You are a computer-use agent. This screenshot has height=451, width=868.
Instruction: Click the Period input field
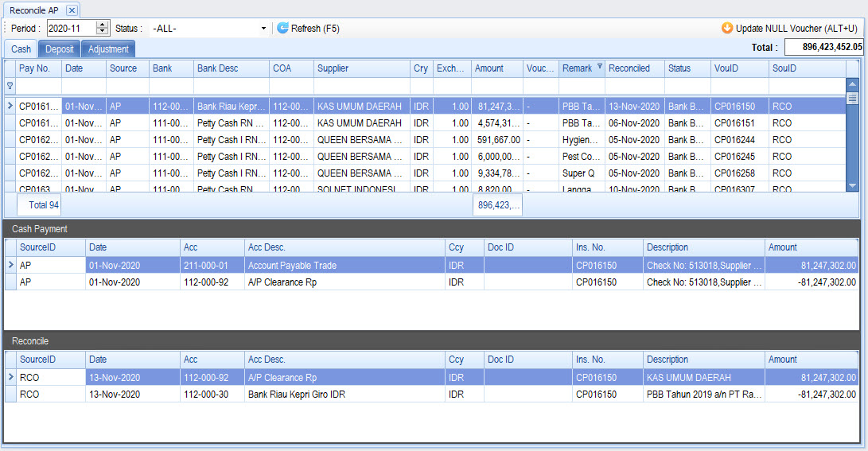point(71,29)
